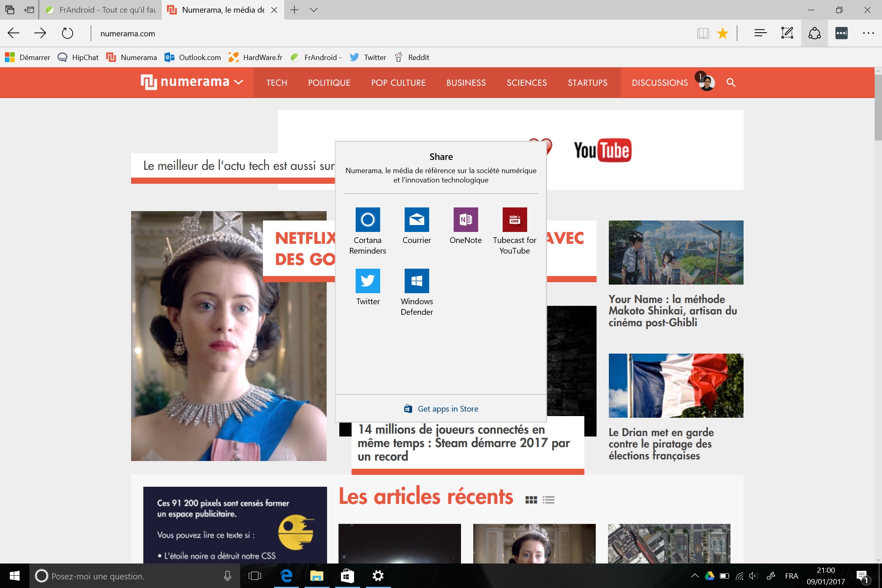Open Démarrer bookmark
This screenshot has width=882, height=588.
coord(28,57)
